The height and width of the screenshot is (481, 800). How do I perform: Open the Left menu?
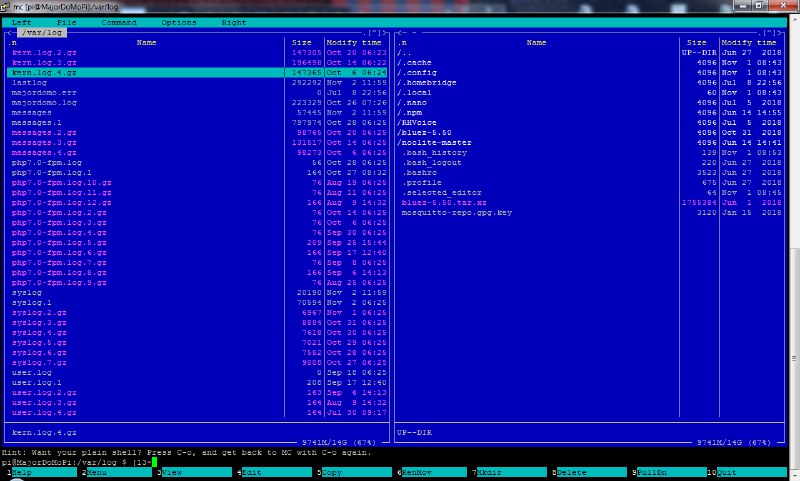point(22,22)
